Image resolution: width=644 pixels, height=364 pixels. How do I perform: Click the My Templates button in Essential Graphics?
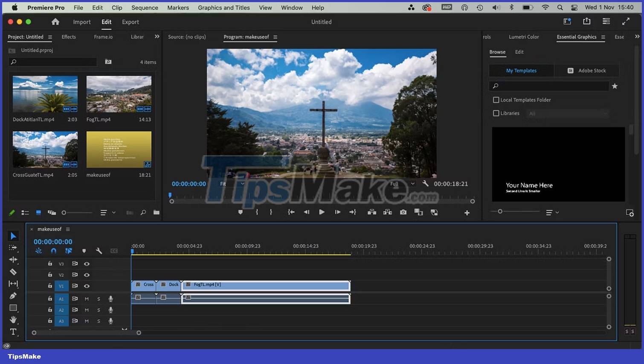click(521, 70)
